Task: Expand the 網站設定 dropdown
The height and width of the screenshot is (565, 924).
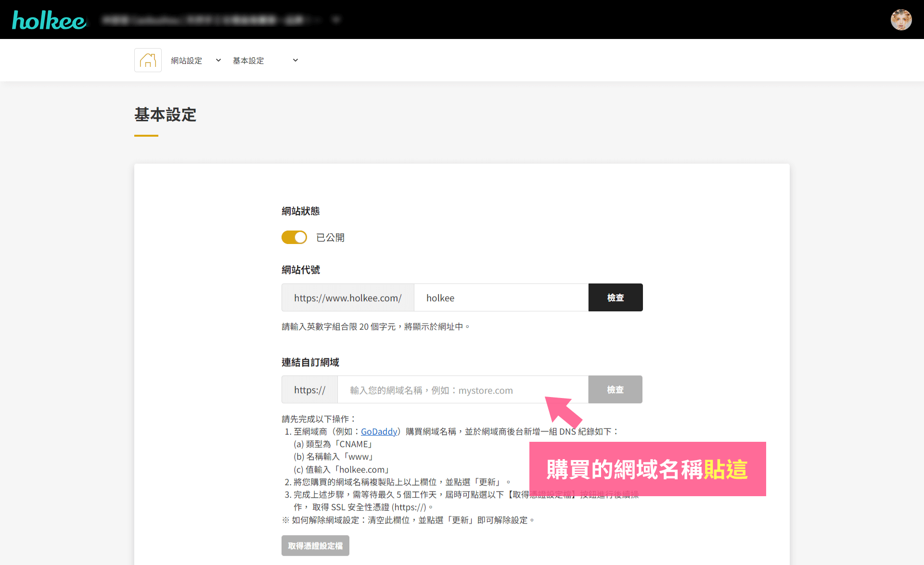Action: click(196, 61)
